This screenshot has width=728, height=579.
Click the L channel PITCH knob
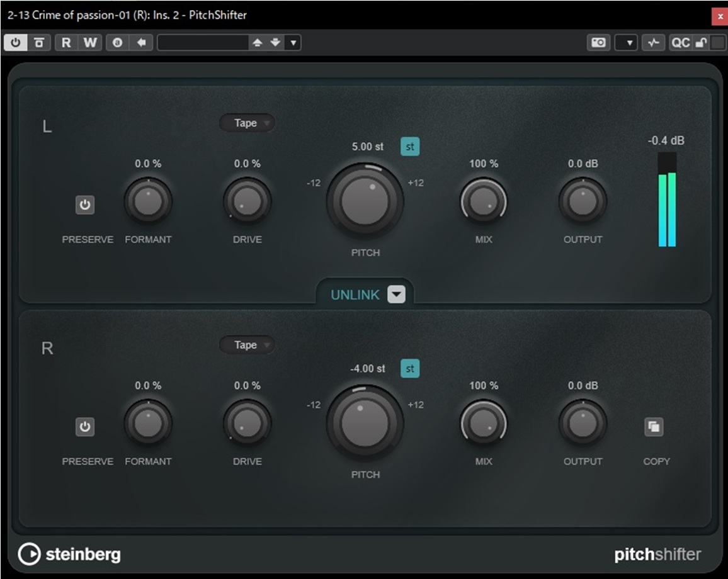click(365, 201)
